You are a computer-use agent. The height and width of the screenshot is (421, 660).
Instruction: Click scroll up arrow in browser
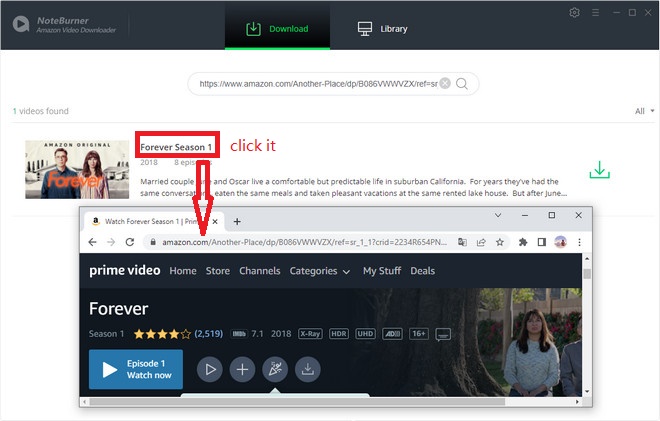(587, 258)
